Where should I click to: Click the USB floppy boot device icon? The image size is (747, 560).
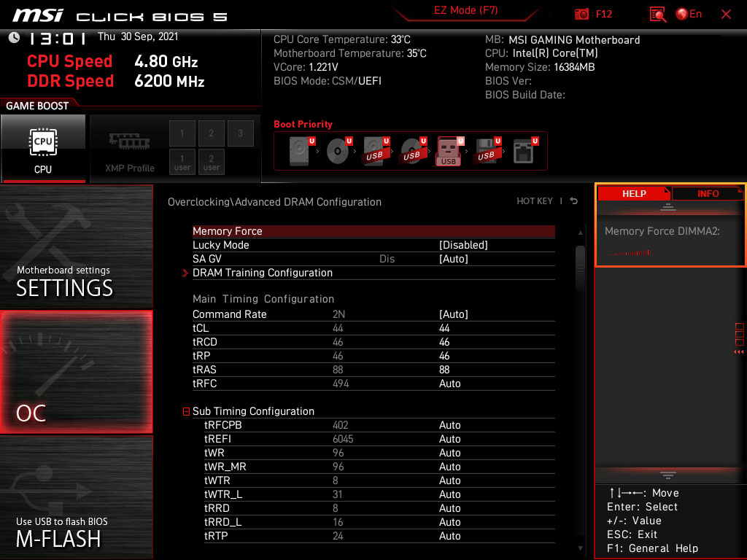[x=487, y=151]
